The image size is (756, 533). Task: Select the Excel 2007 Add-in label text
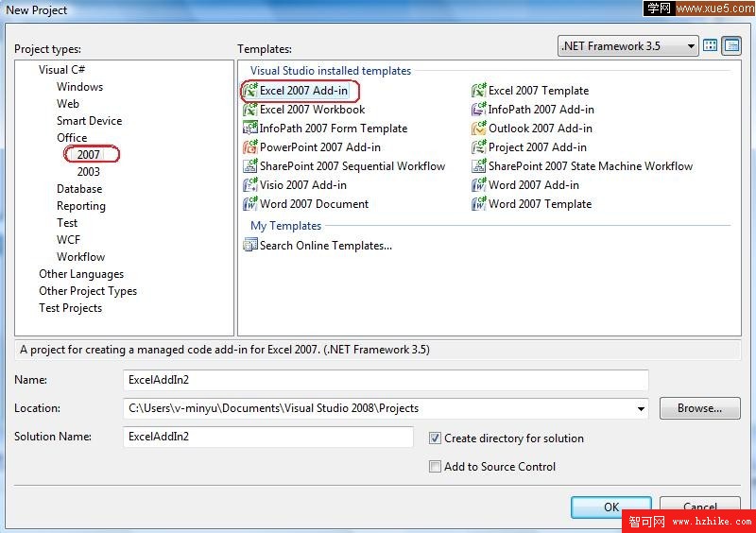coord(303,91)
